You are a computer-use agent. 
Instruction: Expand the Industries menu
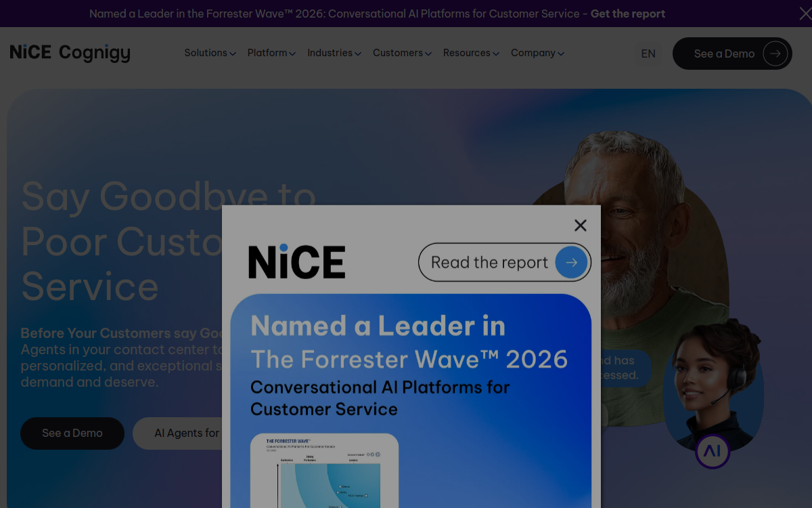tap(334, 53)
